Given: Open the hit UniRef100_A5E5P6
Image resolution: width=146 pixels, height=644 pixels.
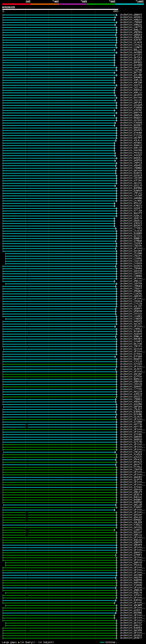Looking at the screenshot, I should (x=131, y=32).
